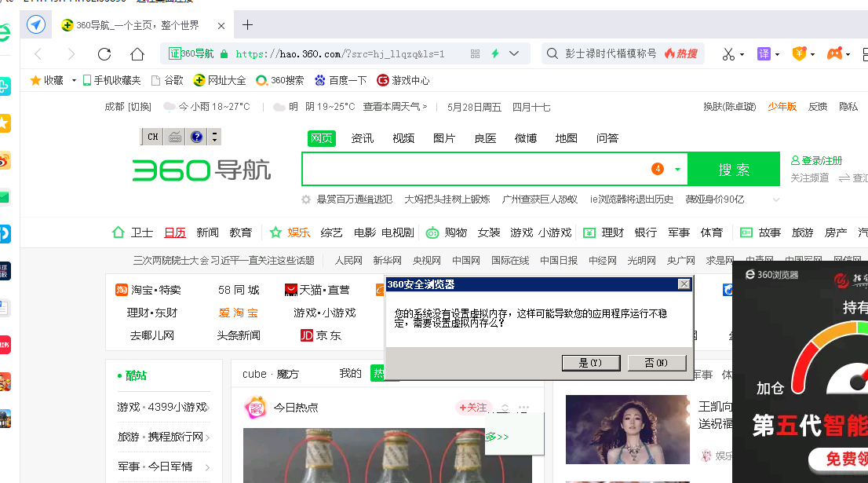Click 否(N) in the dialog
This screenshot has width=868, height=483.
point(657,363)
